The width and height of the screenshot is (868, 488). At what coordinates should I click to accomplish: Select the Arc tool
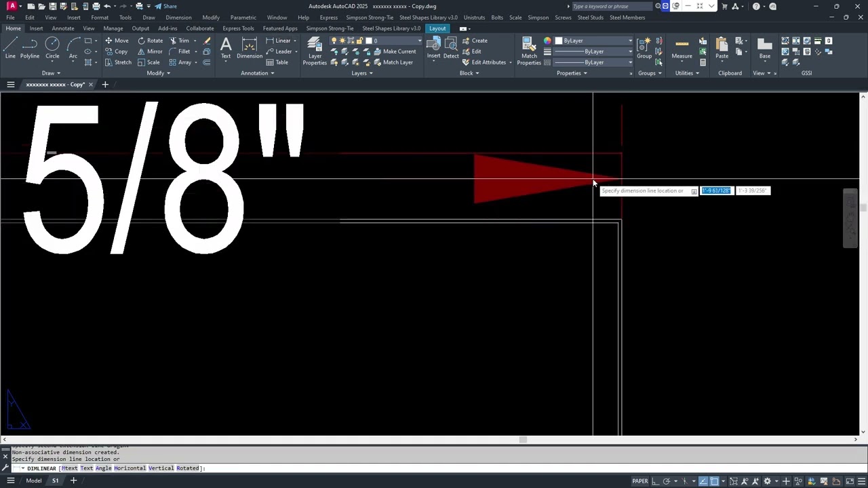coord(73,48)
